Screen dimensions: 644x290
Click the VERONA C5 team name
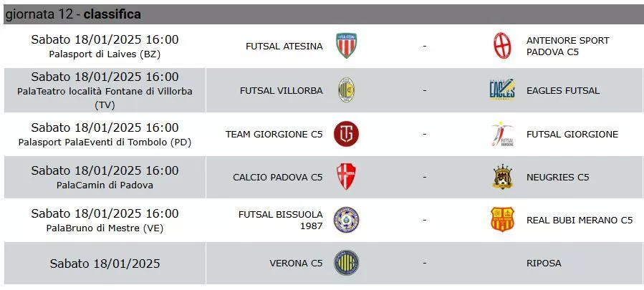pos(296,264)
